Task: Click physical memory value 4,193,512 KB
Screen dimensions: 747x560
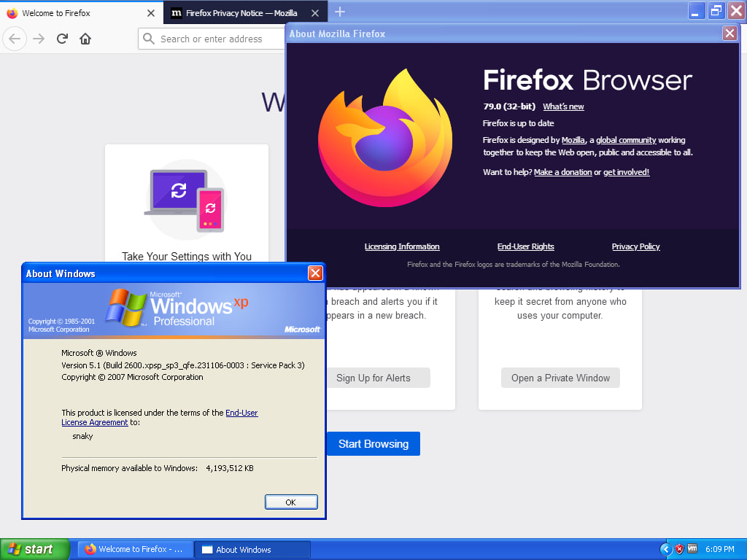Action: pos(230,468)
